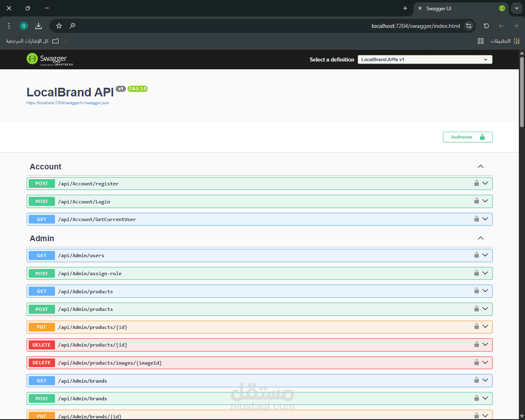The height and width of the screenshot is (420, 525).
Task: Click path /api/Admin/products/images/{imageId}
Action: [x=110, y=363]
